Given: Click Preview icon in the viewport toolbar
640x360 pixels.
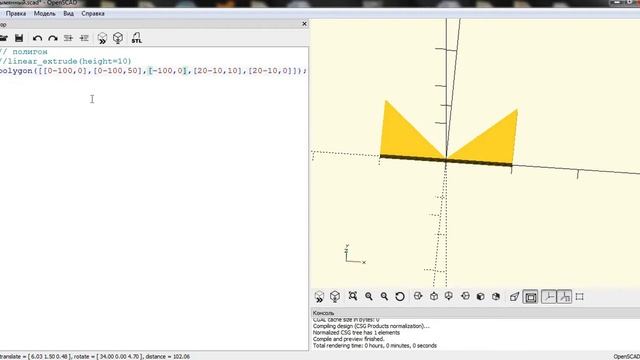Looking at the screenshot, I should click(319, 297).
